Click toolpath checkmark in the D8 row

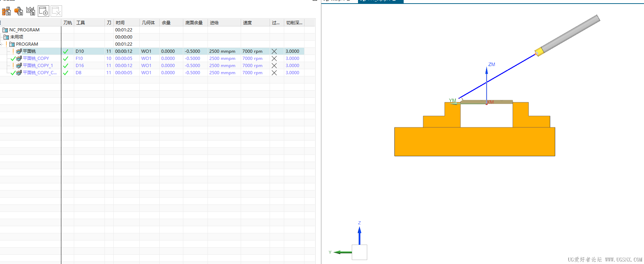click(x=66, y=73)
